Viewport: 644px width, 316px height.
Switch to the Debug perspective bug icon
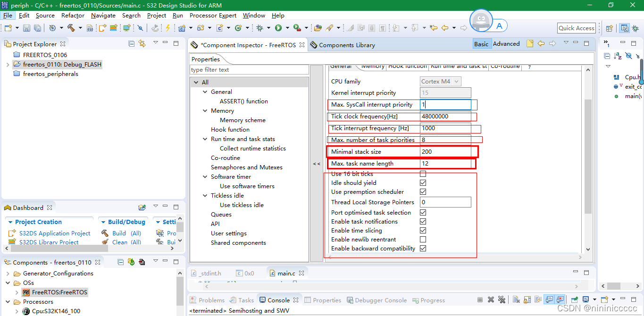pos(635,28)
